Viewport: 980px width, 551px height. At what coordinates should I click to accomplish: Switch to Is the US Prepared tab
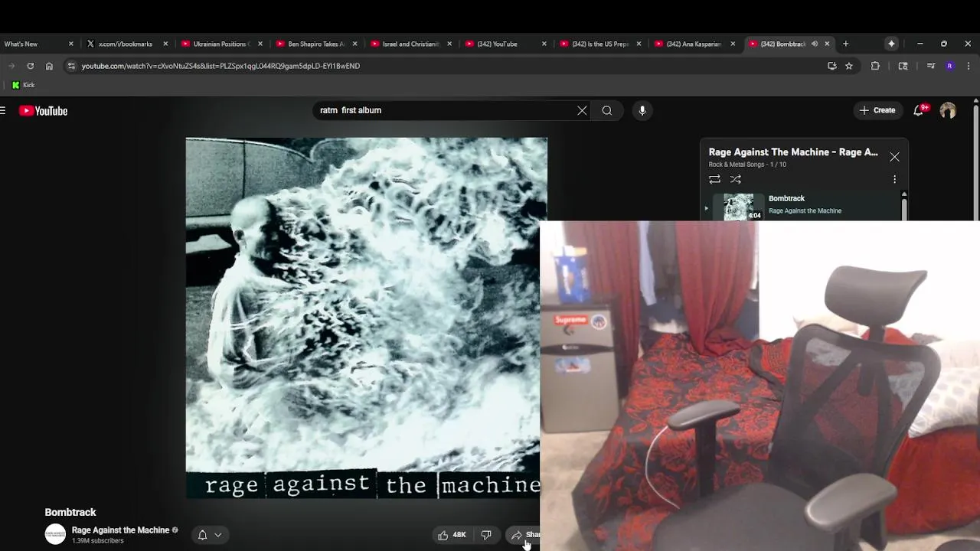coord(599,44)
